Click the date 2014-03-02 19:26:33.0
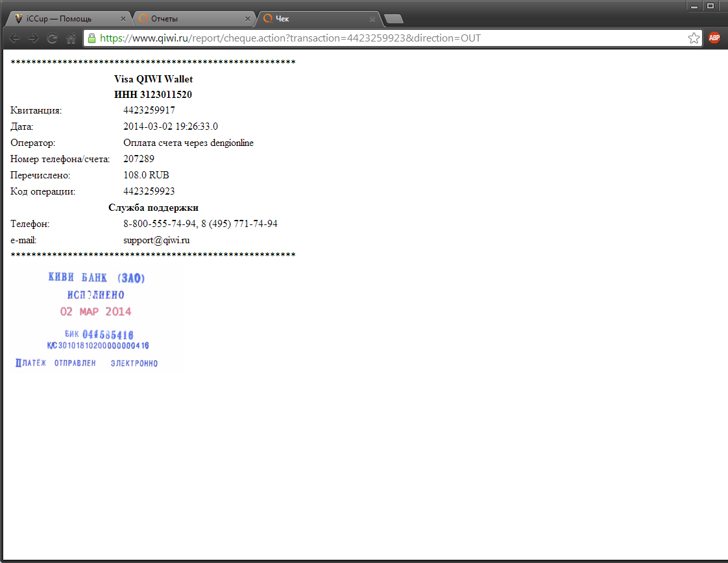 pos(171,126)
